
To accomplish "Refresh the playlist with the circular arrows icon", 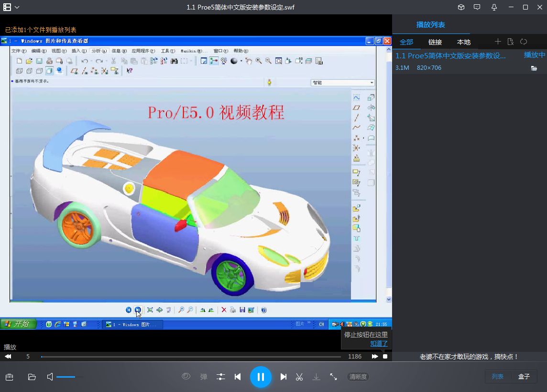I will pos(524,42).
